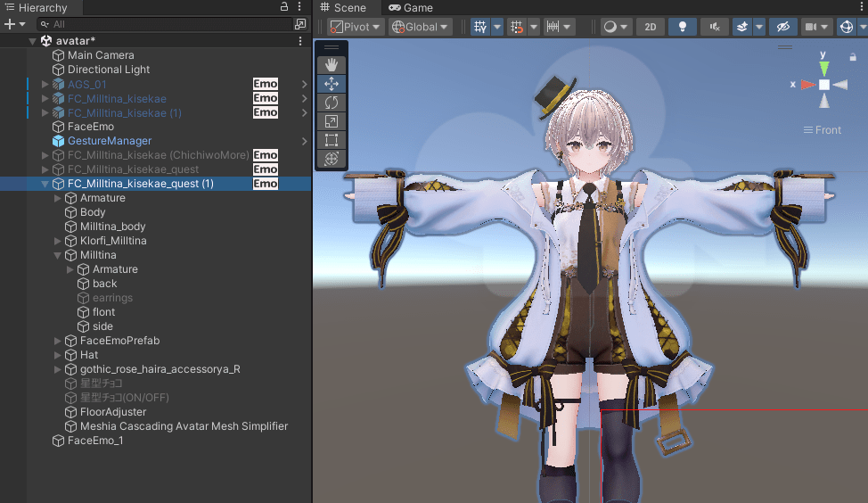Expand gothic_rose_haira_accessorya_R
The width and height of the screenshot is (868, 503).
click(57, 369)
